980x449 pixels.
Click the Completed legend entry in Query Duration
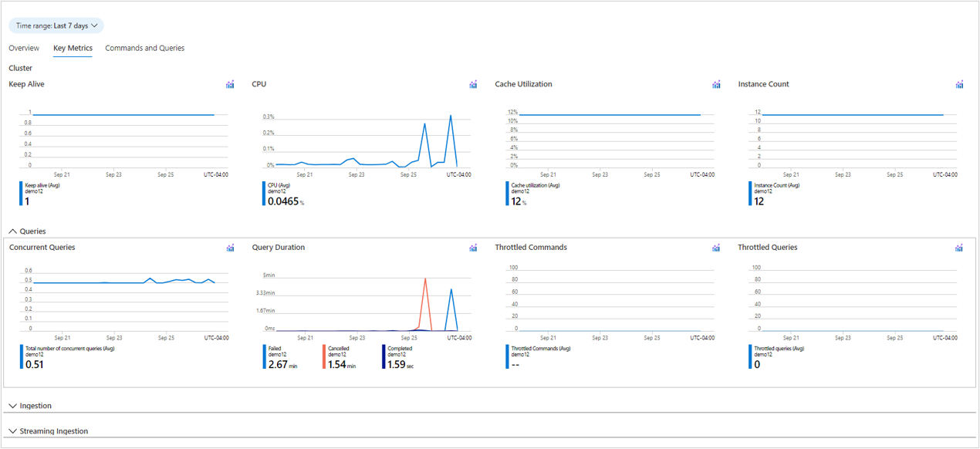tap(399, 356)
